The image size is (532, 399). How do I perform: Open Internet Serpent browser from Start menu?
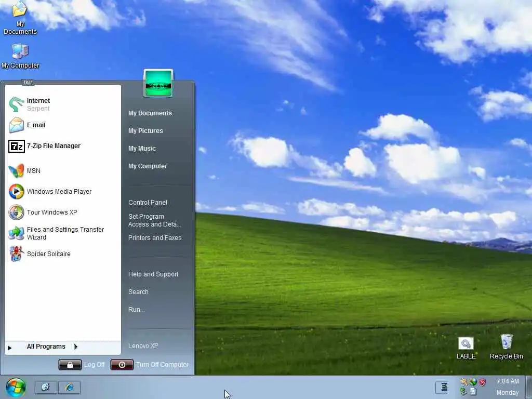click(x=63, y=104)
